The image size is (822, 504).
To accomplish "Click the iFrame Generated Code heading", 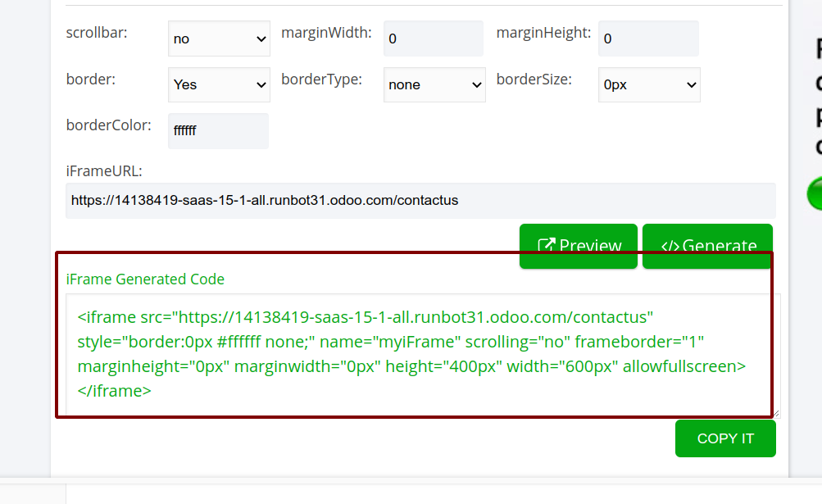I will pos(145,279).
